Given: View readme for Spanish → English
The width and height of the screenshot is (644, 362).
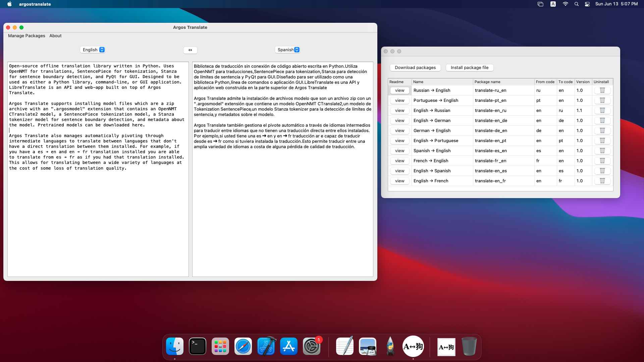Looking at the screenshot, I should click(x=399, y=151).
